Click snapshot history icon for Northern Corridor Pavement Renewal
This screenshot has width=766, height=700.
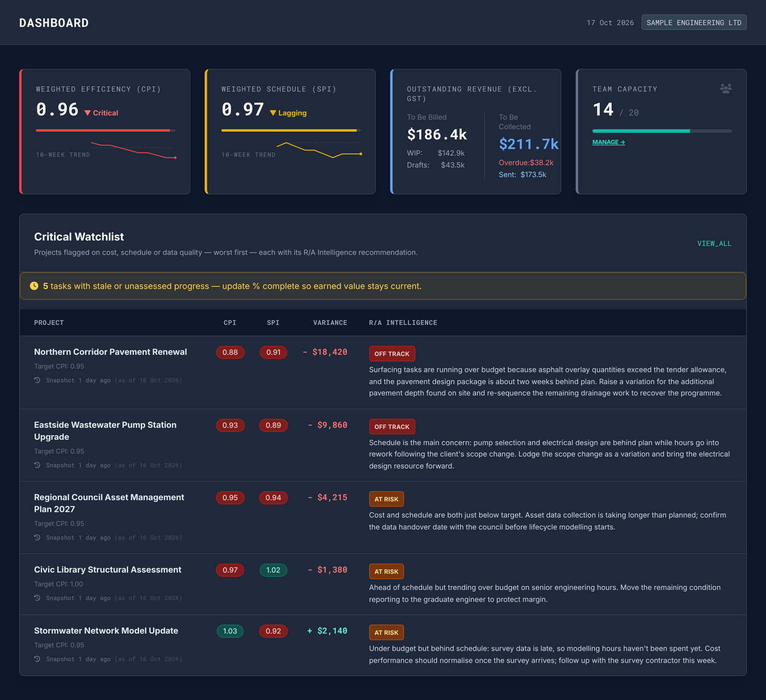click(37, 380)
